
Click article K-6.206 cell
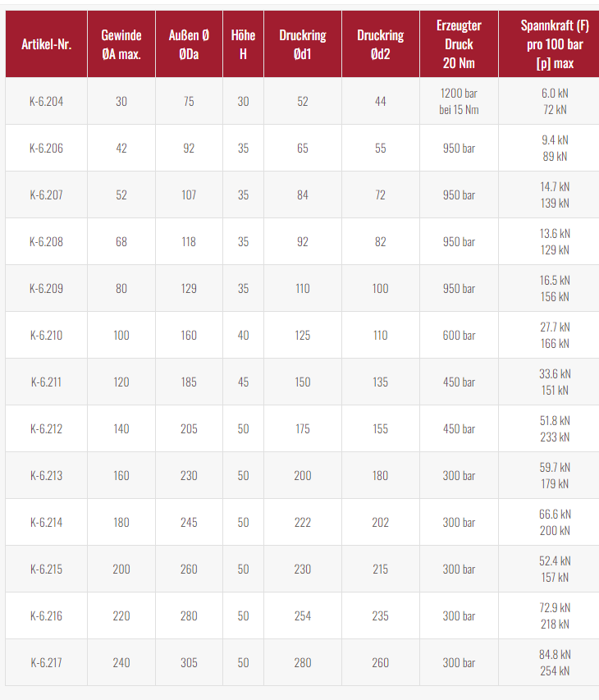click(47, 149)
